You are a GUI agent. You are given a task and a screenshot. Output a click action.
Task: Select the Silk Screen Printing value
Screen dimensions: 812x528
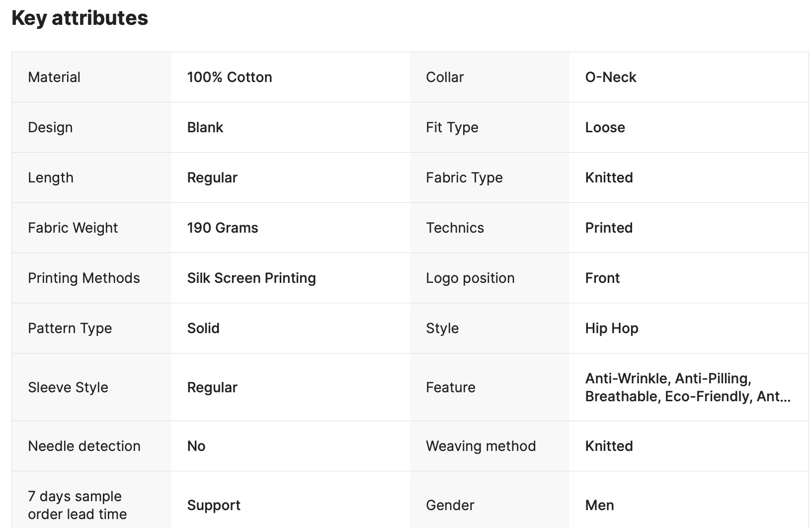[x=251, y=278]
